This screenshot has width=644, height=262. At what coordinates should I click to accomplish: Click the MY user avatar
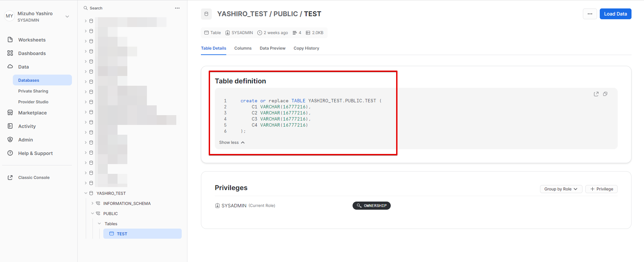tap(9, 16)
